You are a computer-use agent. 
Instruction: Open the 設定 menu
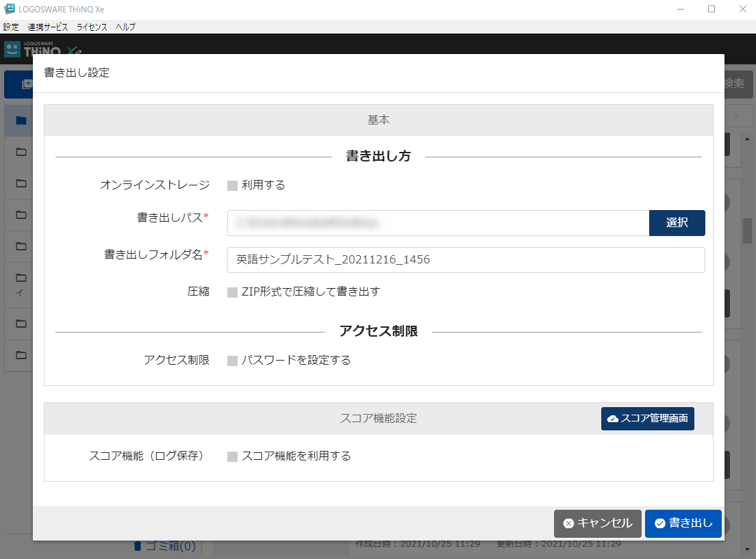click(11, 27)
